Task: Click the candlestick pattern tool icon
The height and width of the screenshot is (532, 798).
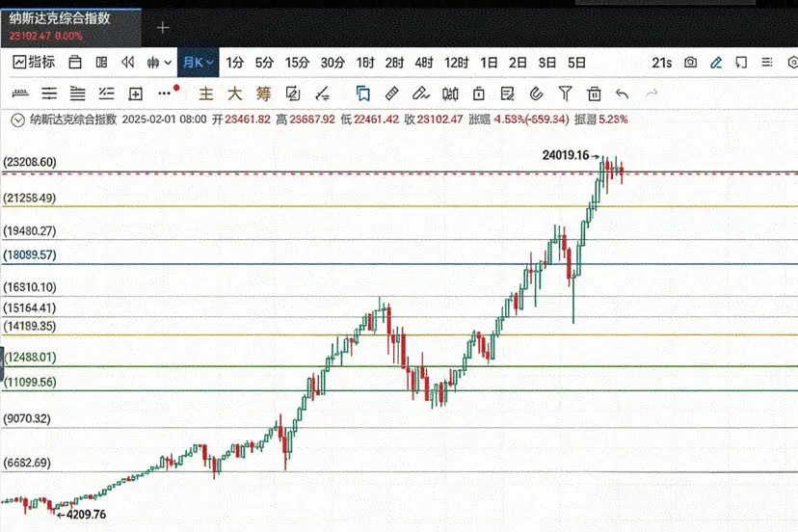Action: (450, 93)
